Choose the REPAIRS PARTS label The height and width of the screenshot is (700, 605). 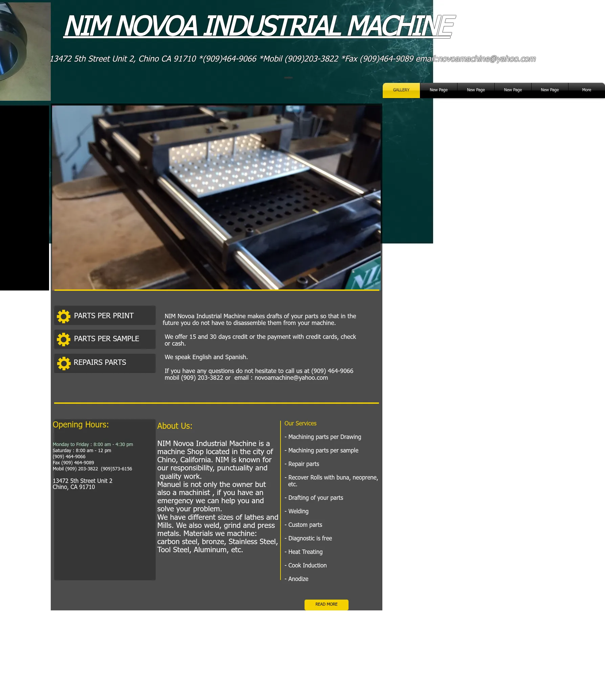[x=100, y=363]
